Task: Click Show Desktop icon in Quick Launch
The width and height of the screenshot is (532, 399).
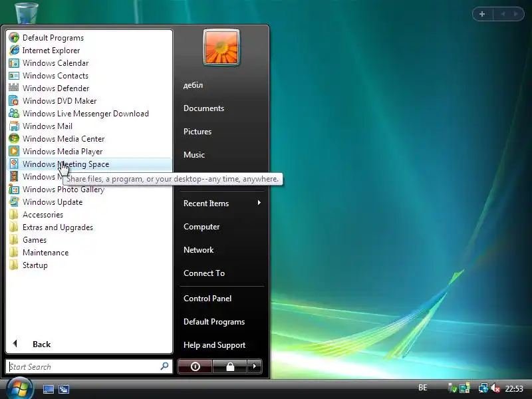Action: coord(48,389)
